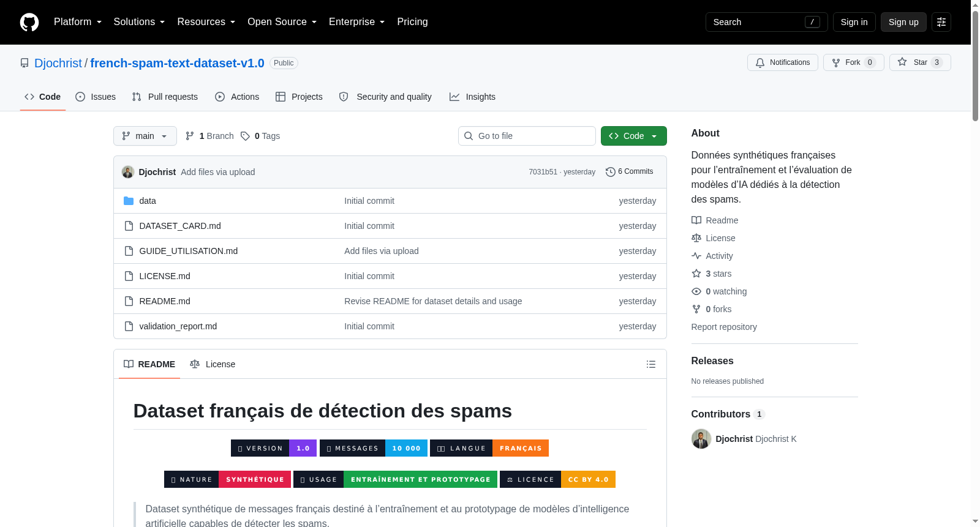Click the Releases heading link
The width and height of the screenshot is (980, 527).
[x=712, y=361]
